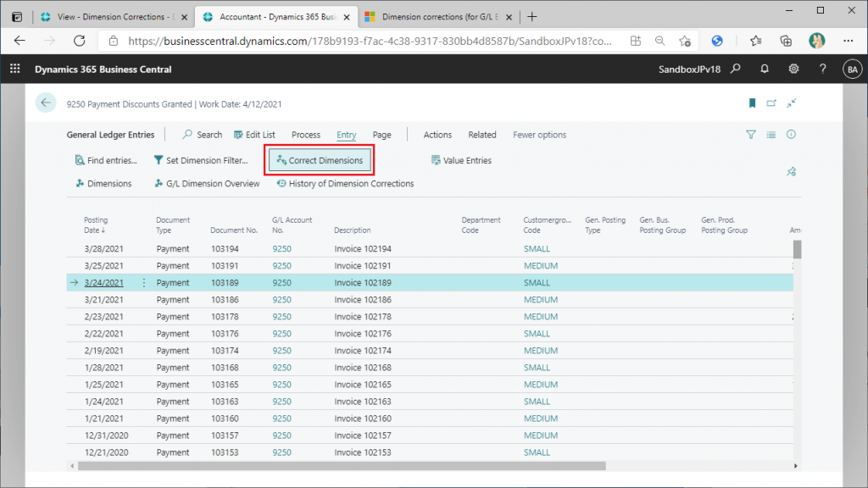Click the browser address bar URL
The image size is (868, 488).
point(370,41)
